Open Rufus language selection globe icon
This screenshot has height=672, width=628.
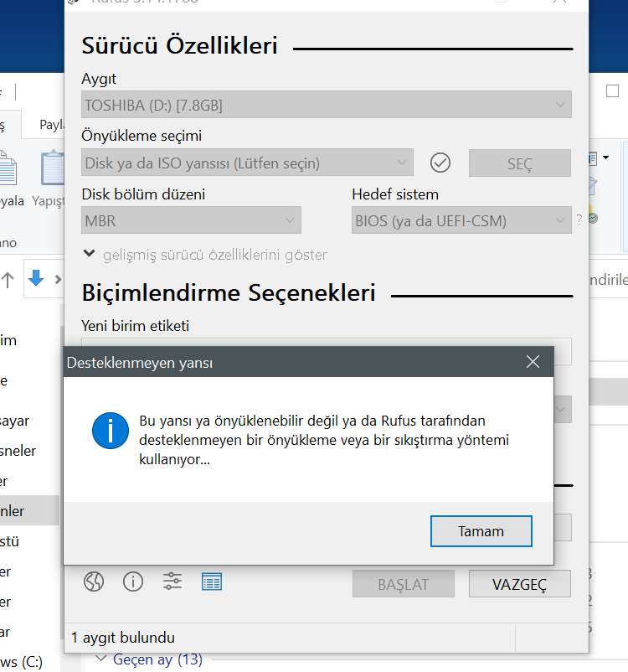coord(94,582)
